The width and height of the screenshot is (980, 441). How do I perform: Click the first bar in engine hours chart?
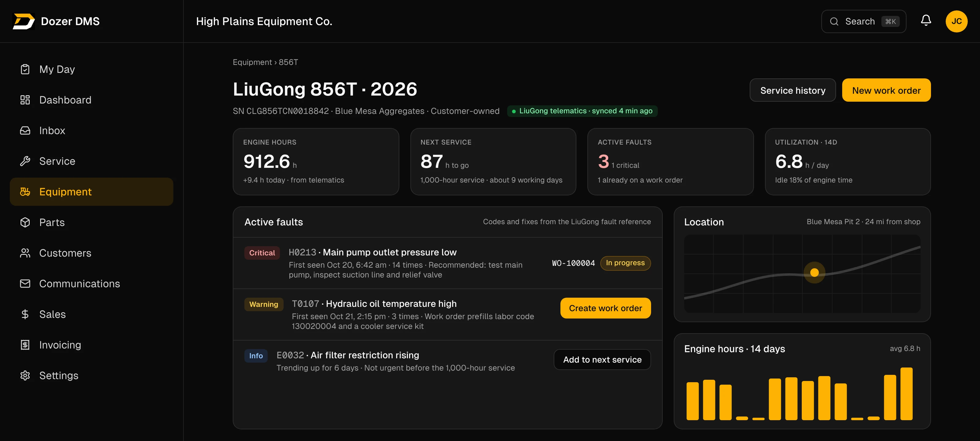coord(692,401)
